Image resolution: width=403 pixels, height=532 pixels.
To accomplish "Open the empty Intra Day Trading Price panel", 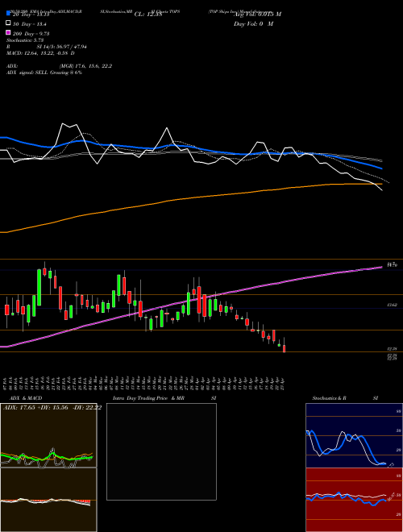I will [x=161, y=451].
